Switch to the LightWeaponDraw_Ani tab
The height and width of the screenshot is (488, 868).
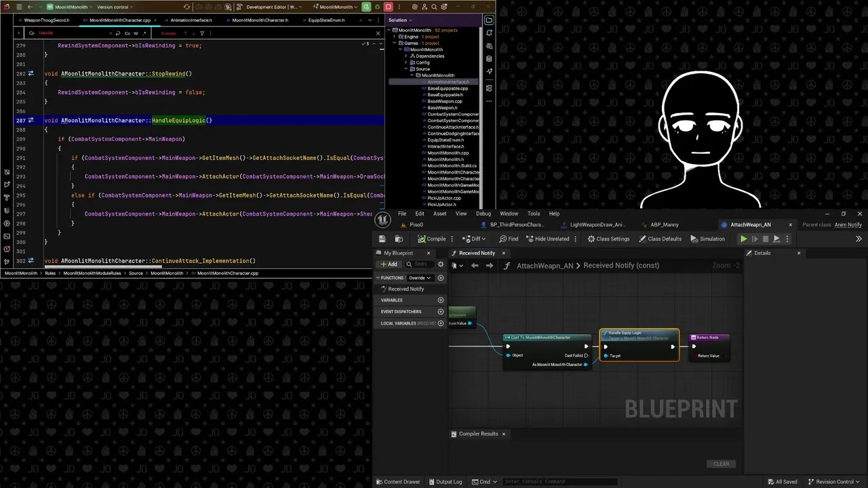click(x=597, y=224)
